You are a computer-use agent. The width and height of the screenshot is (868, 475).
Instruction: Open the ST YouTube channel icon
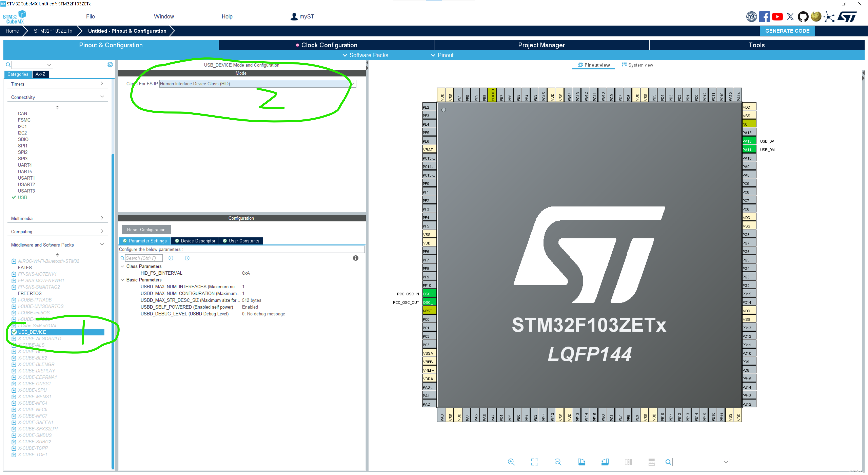[777, 17]
